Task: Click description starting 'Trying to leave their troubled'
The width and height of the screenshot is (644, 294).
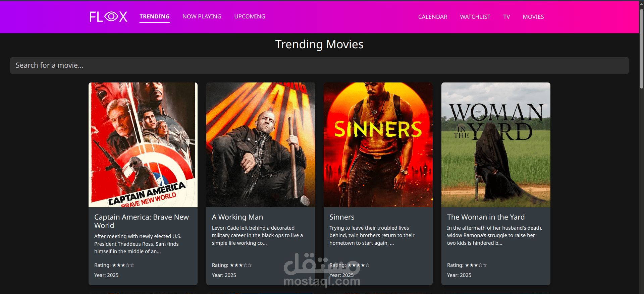Action: point(372,235)
